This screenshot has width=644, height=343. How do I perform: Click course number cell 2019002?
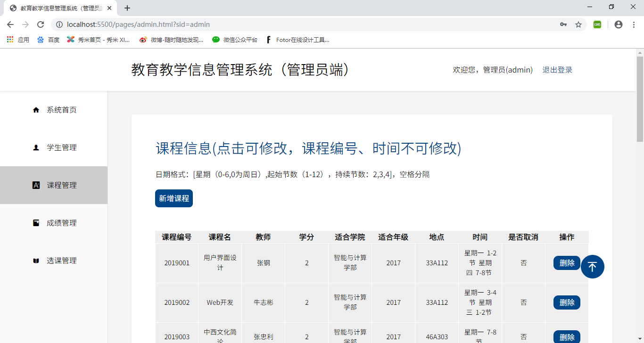[177, 302]
